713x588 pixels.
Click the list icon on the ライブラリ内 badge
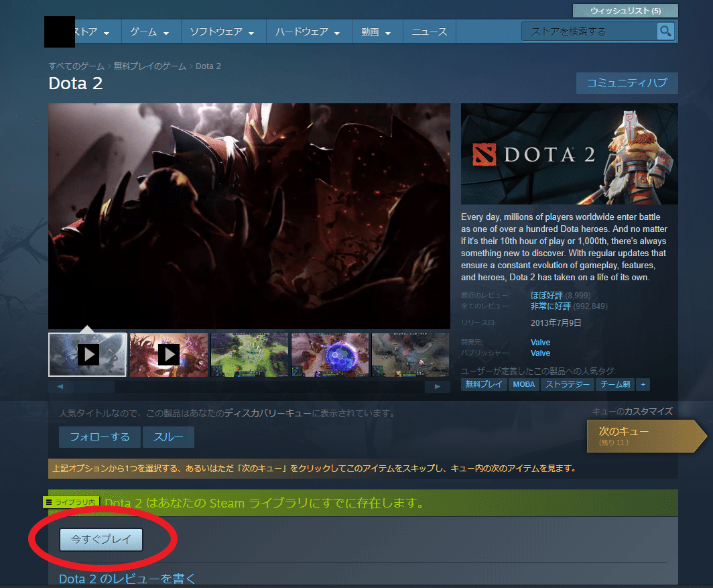click(50, 501)
